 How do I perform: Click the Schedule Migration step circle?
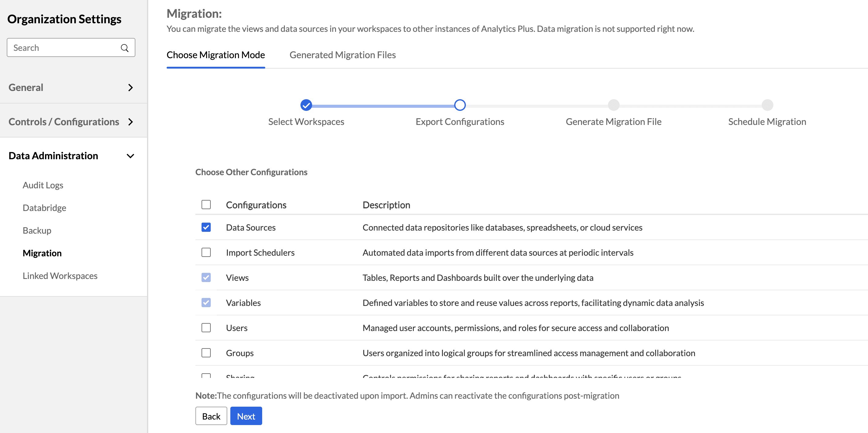pos(767,105)
